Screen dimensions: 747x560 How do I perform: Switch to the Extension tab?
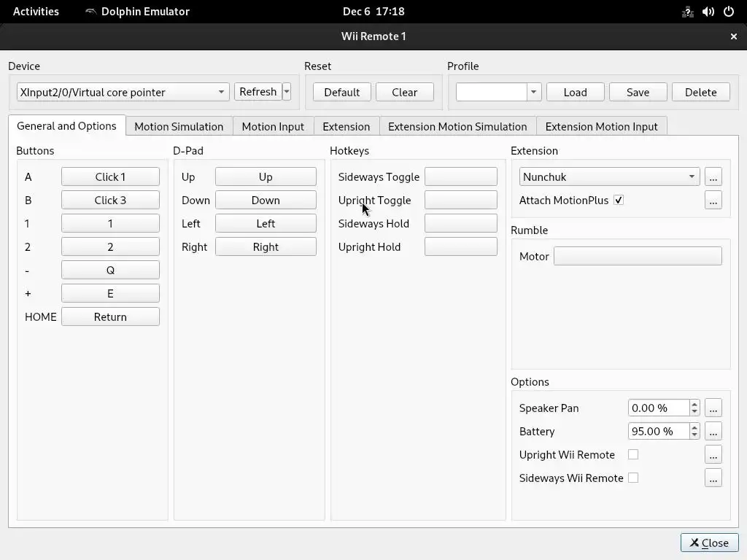(x=346, y=126)
